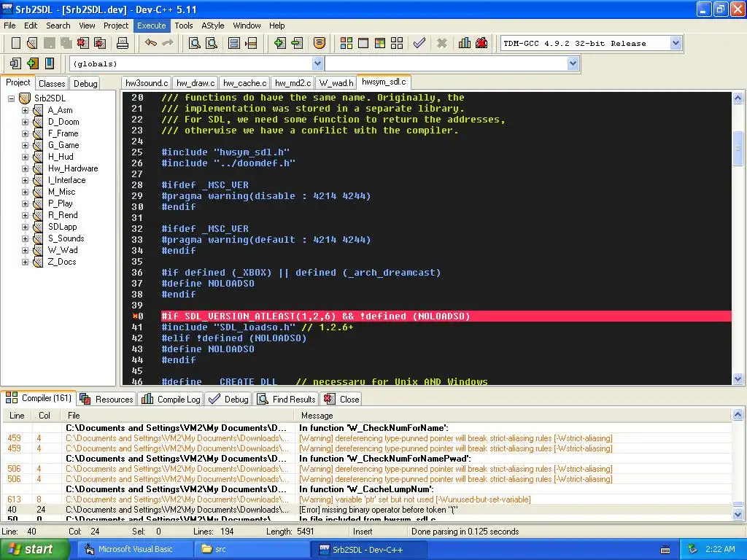Open the AStyle menu

[x=213, y=26]
